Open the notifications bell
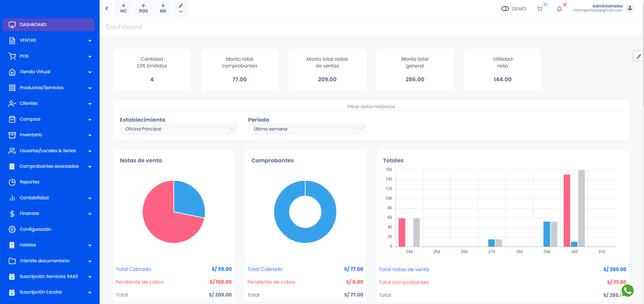This screenshot has width=644, height=304. pyautogui.click(x=559, y=9)
